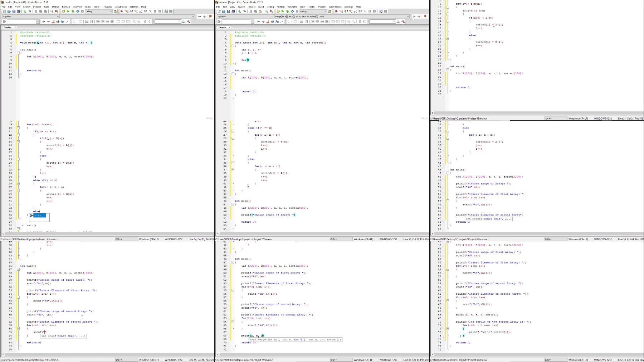
Task: Click Run to cursor icon in left window
Action: point(127,11)
